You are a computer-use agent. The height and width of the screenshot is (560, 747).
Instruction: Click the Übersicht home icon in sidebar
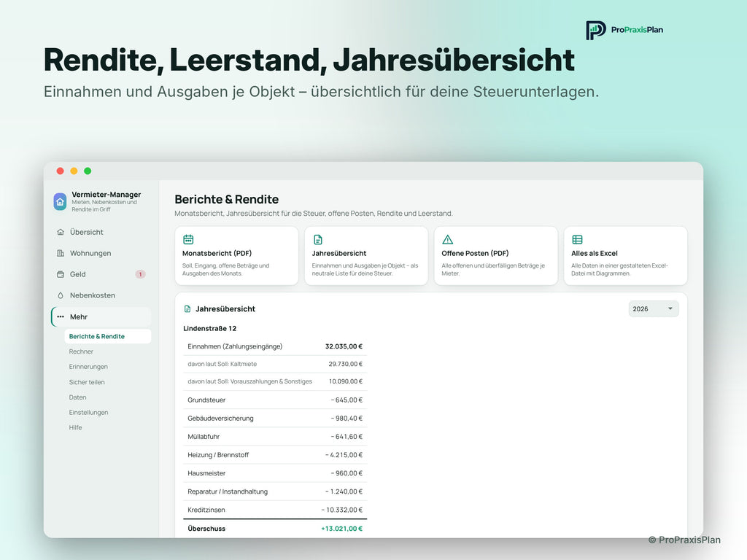click(x=61, y=232)
